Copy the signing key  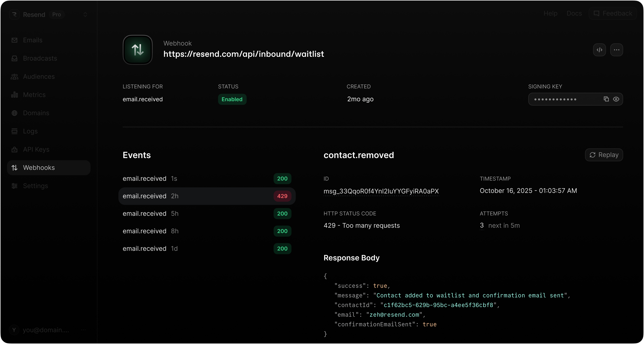pyautogui.click(x=606, y=99)
